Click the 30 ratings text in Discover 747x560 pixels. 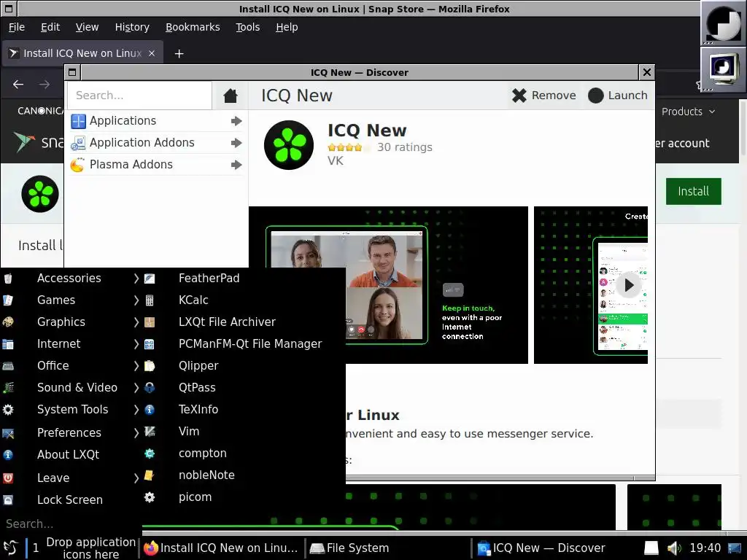click(404, 147)
